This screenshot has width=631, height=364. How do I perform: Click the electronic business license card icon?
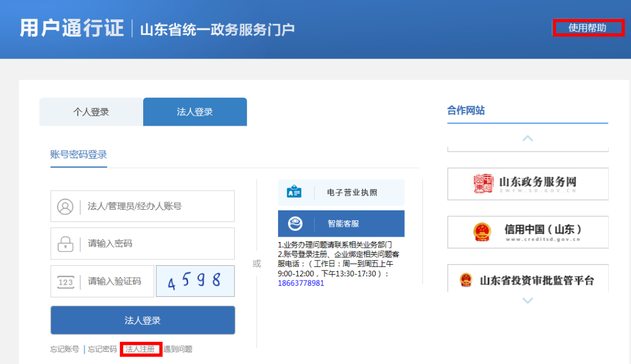(294, 192)
